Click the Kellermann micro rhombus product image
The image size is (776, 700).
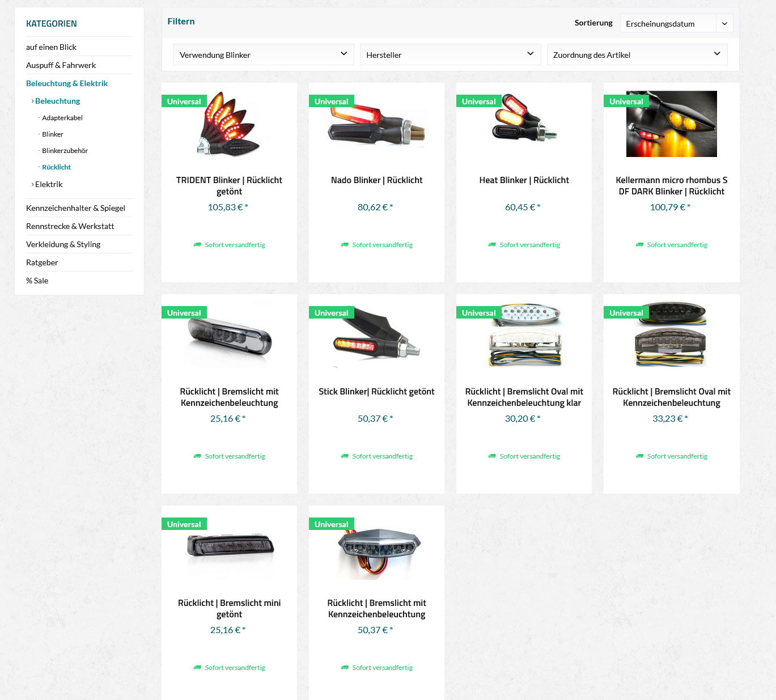coord(671,124)
